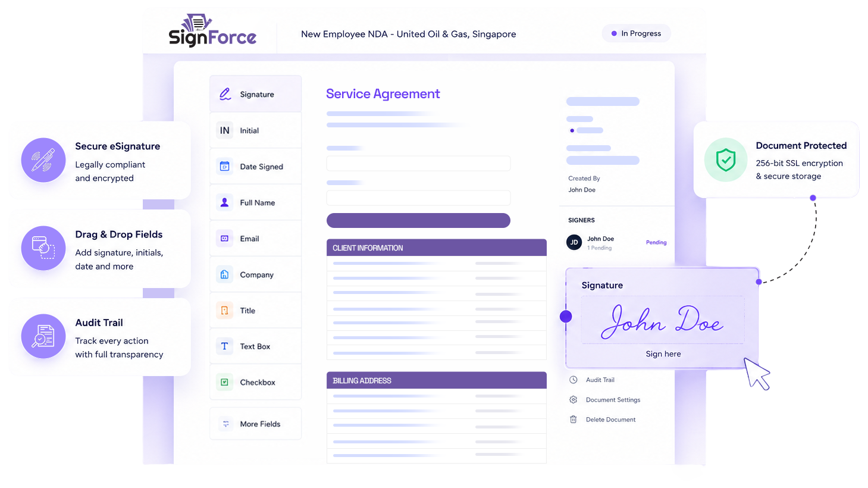Open the In Progress status badge
The width and height of the screenshot is (868, 488).
click(636, 33)
